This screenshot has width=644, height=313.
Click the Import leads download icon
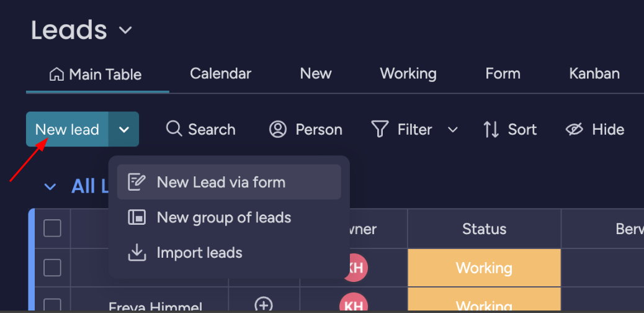pos(136,253)
